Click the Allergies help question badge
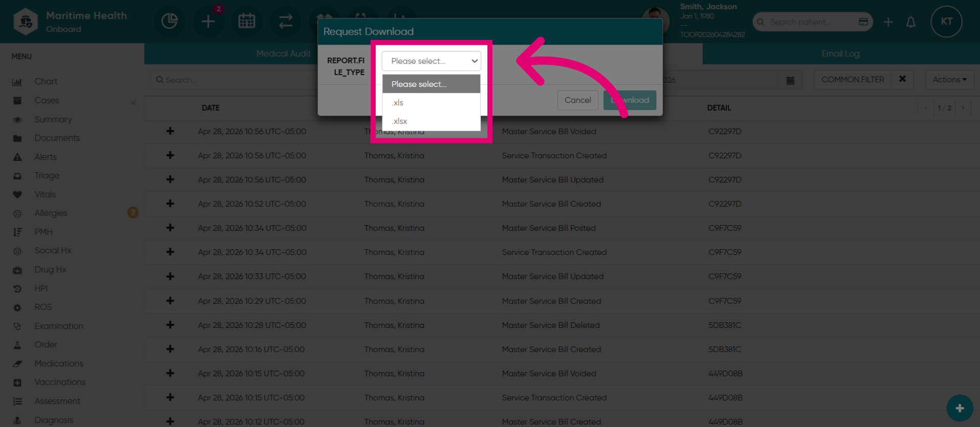The width and height of the screenshot is (980, 427). coord(133,212)
